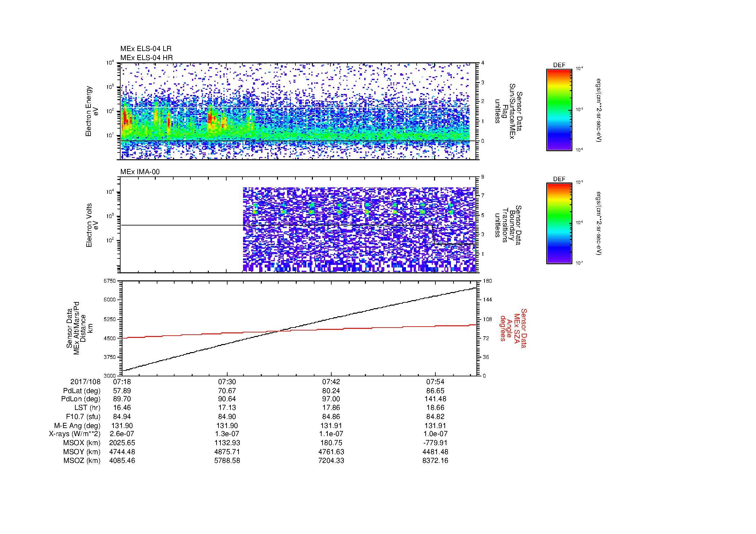
Task: Click the IMA color bar units label
Action: pos(599,224)
